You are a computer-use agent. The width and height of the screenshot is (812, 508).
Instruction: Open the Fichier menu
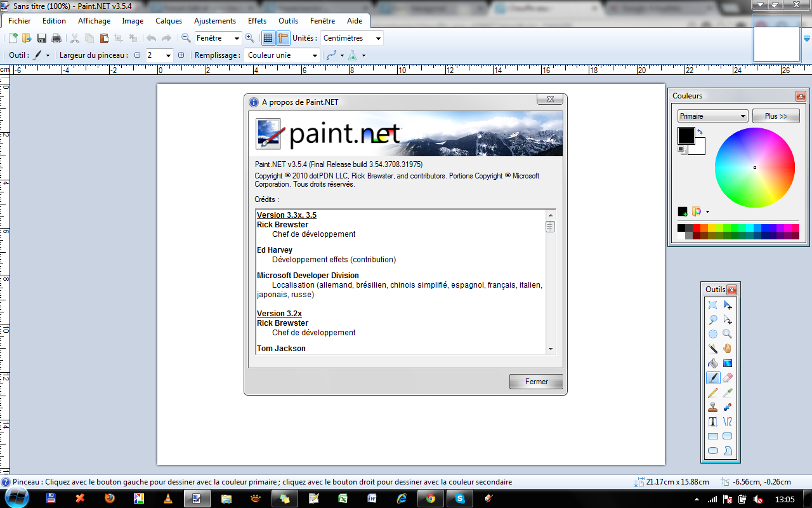pyautogui.click(x=19, y=21)
